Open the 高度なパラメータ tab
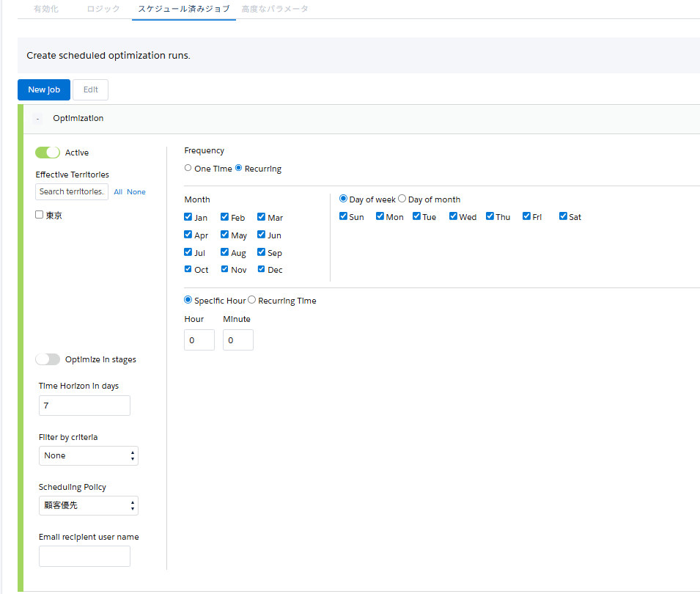 pyautogui.click(x=275, y=10)
